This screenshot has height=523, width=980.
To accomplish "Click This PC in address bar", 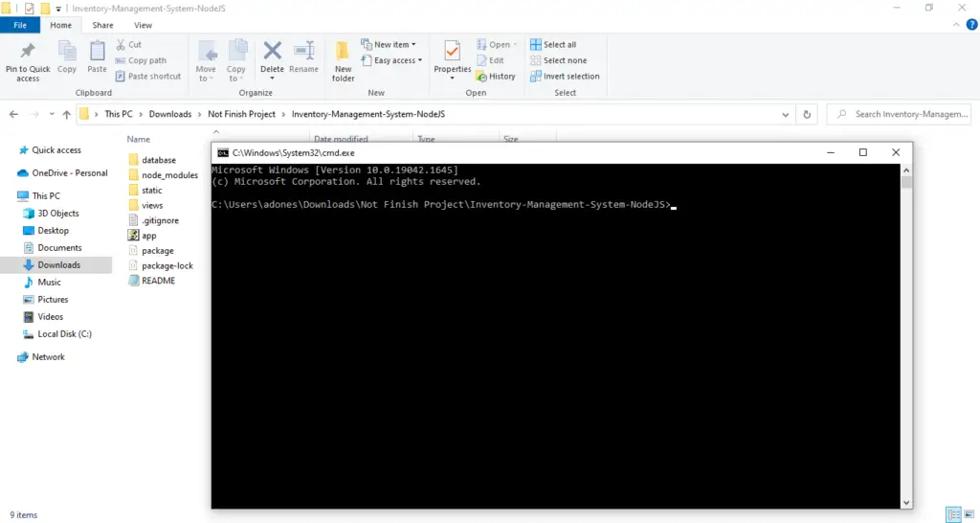I will pos(119,114).
